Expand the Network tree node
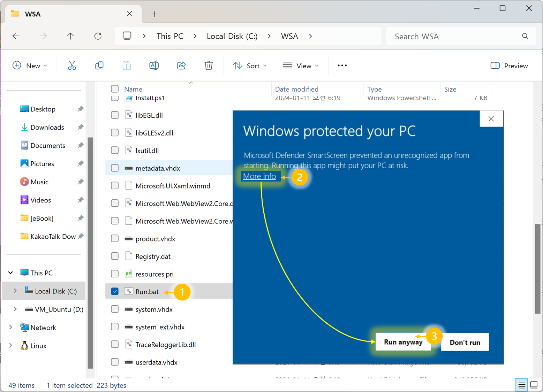The width and height of the screenshot is (543, 392). coord(11,327)
